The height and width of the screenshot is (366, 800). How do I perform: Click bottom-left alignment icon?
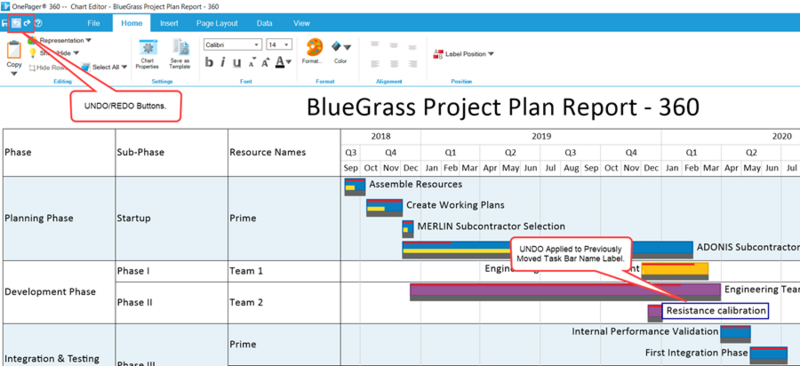coord(375,64)
